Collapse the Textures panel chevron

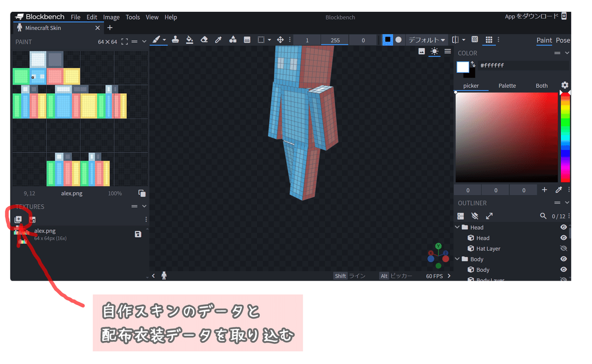click(x=144, y=207)
